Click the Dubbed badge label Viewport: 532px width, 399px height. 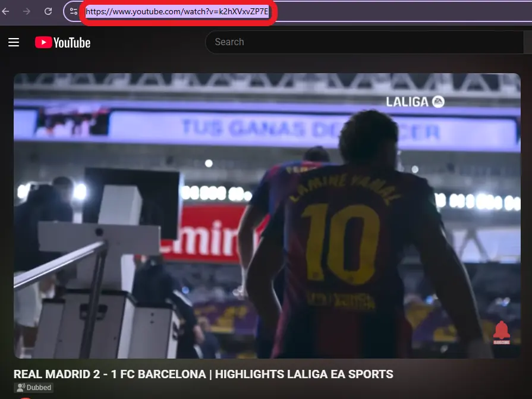pyautogui.click(x=39, y=388)
